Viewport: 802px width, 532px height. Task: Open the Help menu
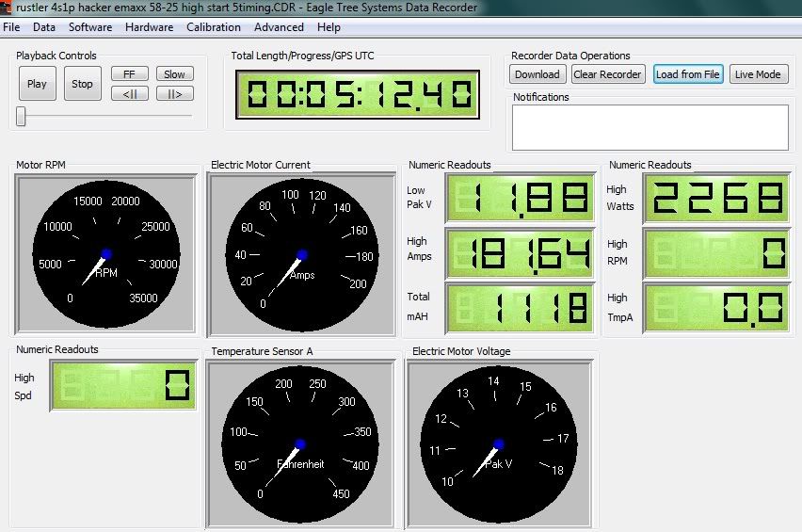329,27
